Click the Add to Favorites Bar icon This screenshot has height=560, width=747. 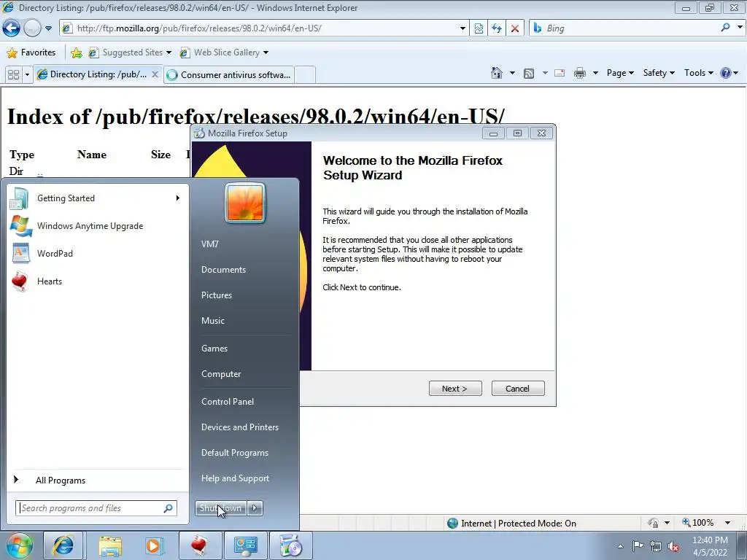click(x=76, y=52)
